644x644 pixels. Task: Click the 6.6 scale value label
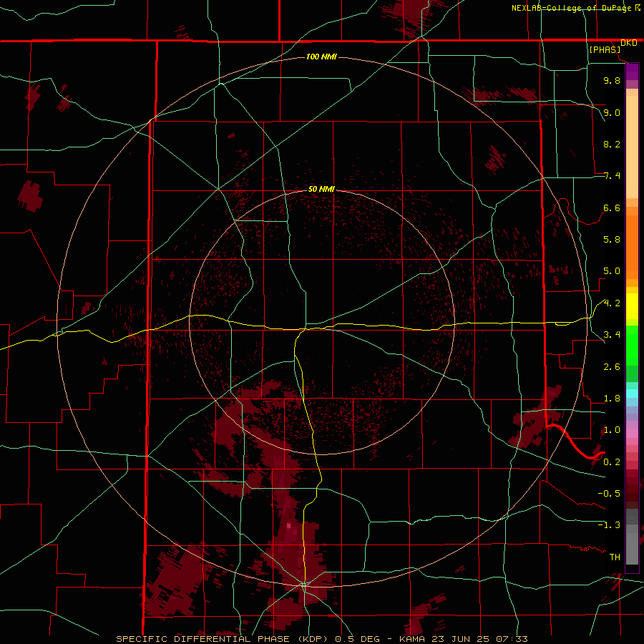(x=612, y=208)
